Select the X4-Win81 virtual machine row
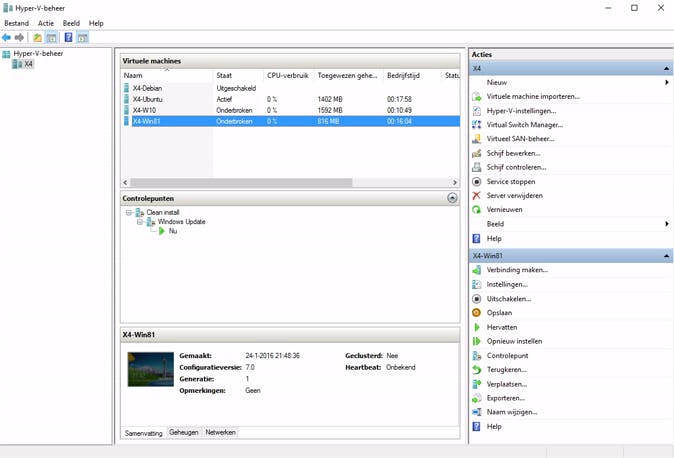Image resolution: width=674 pixels, height=458 pixels. click(291, 122)
